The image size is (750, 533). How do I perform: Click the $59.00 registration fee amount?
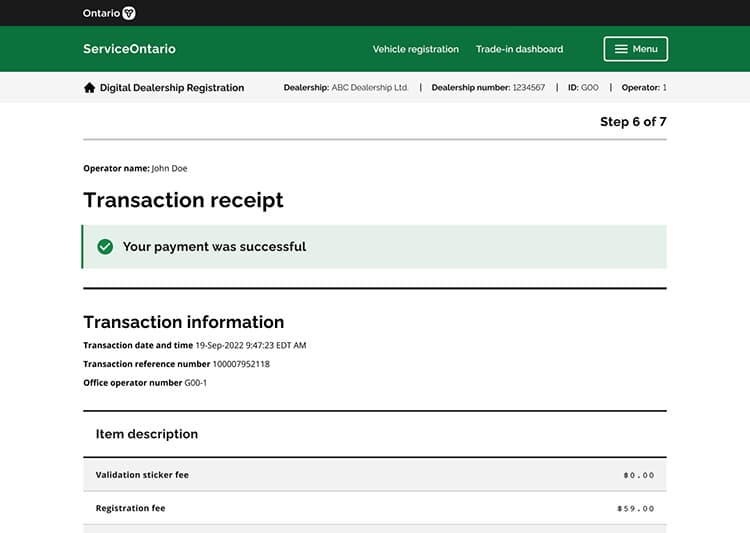pos(635,509)
